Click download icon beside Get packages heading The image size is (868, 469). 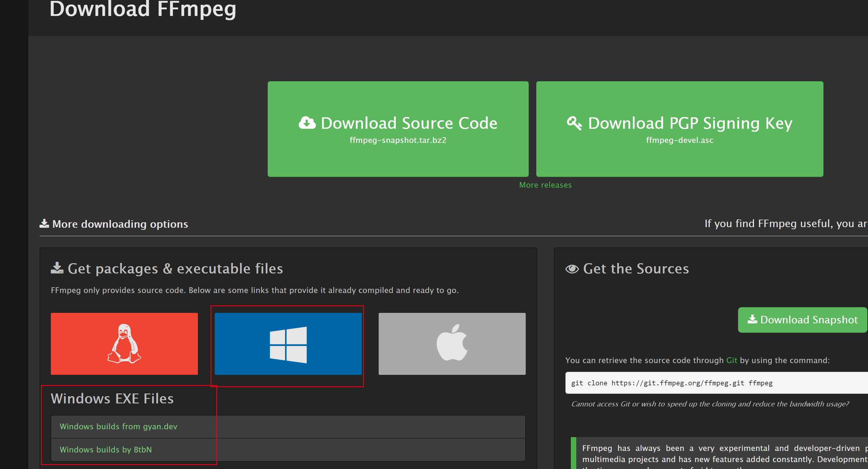(57, 268)
